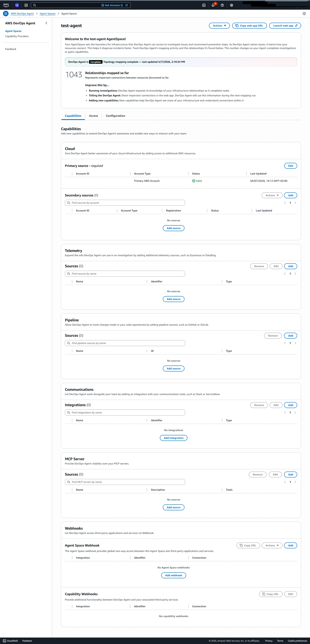This screenshot has height=644, width=310.
Task: Open the info panel icon at top right
Action: pos(304,14)
